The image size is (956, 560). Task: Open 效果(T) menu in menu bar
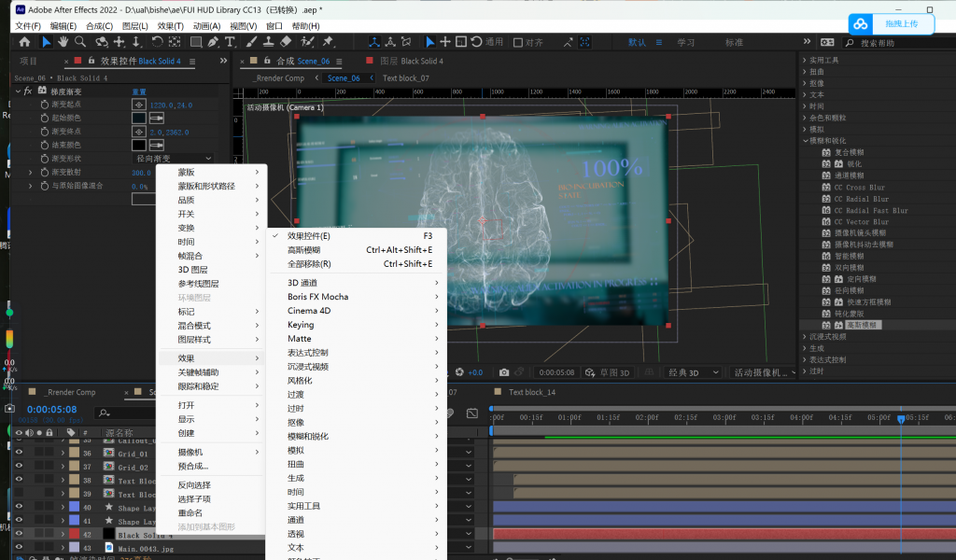click(170, 26)
